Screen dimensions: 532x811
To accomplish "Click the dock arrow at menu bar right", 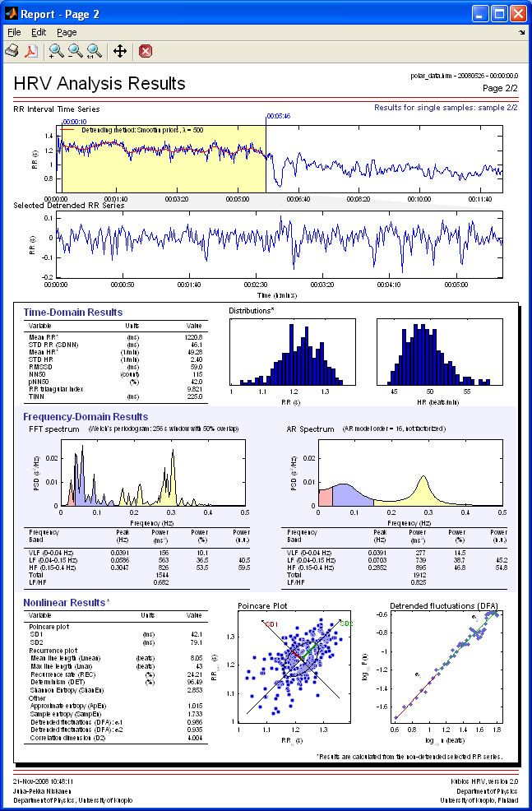I will click(x=522, y=32).
